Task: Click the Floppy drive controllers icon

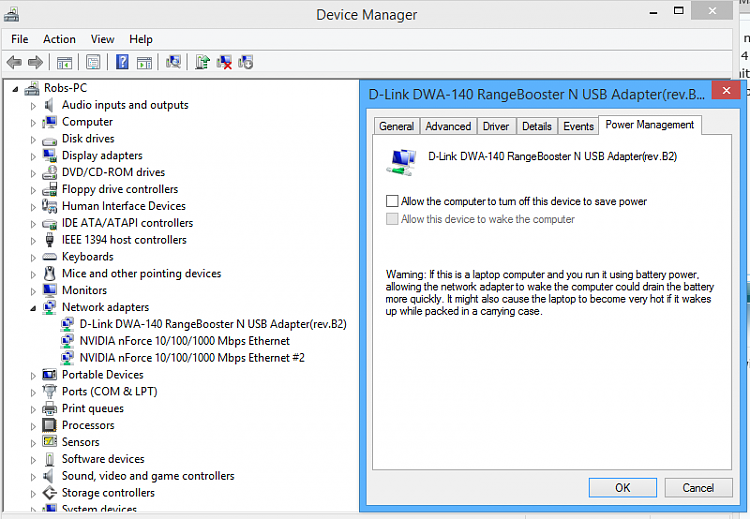Action: pos(49,189)
